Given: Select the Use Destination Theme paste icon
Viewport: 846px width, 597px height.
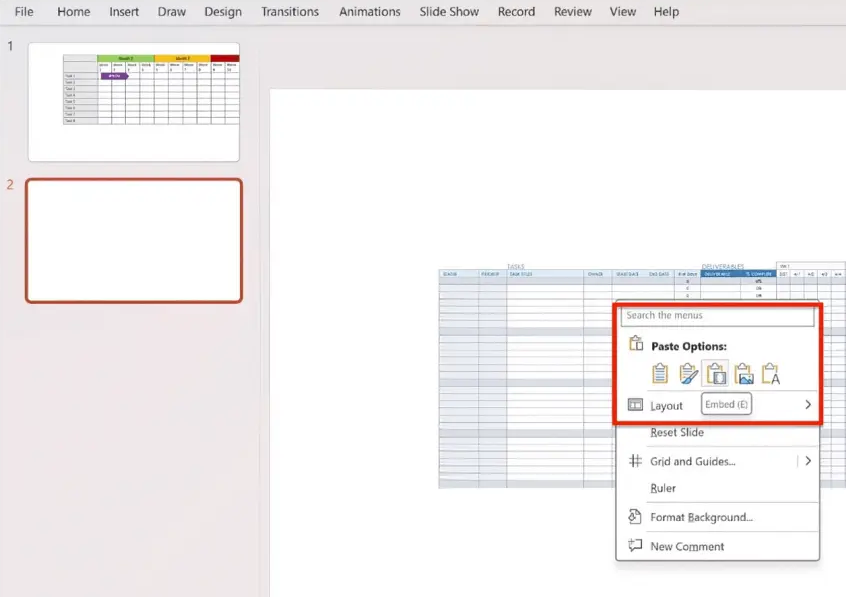Looking at the screenshot, I should pyautogui.click(x=660, y=373).
